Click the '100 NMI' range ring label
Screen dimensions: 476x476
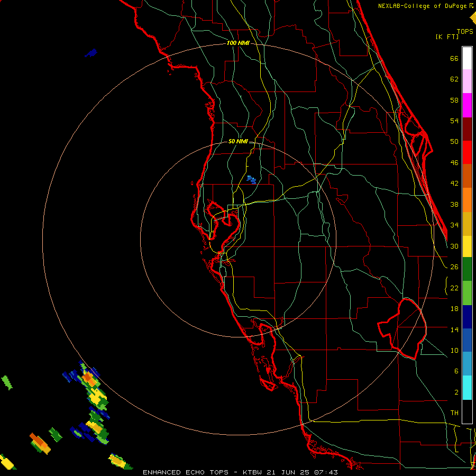coord(238,43)
